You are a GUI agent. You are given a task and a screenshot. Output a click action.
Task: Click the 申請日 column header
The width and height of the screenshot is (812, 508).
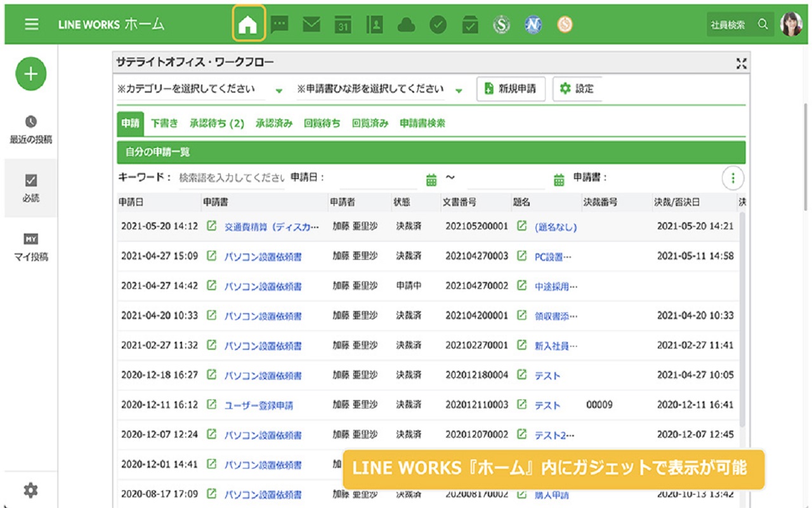pos(131,202)
